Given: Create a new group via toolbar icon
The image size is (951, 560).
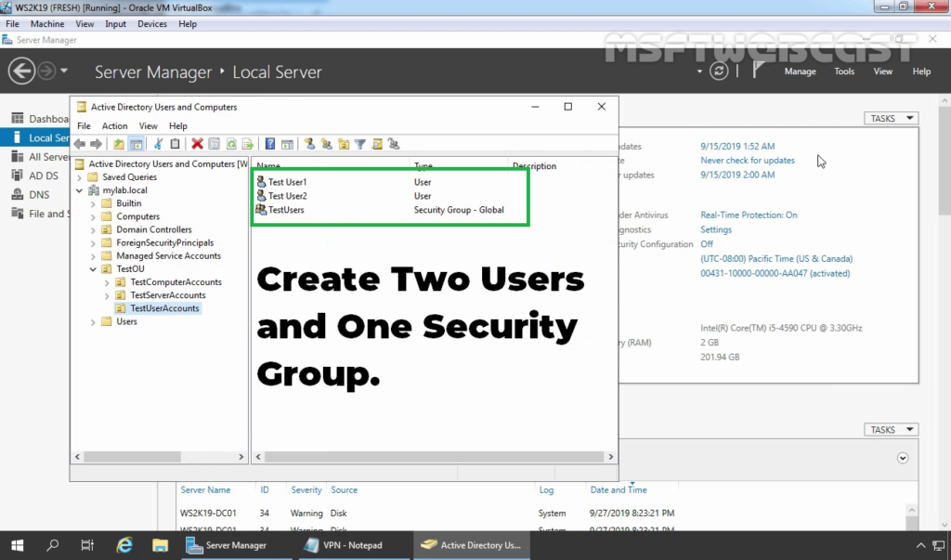Looking at the screenshot, I should pos(326,144).
